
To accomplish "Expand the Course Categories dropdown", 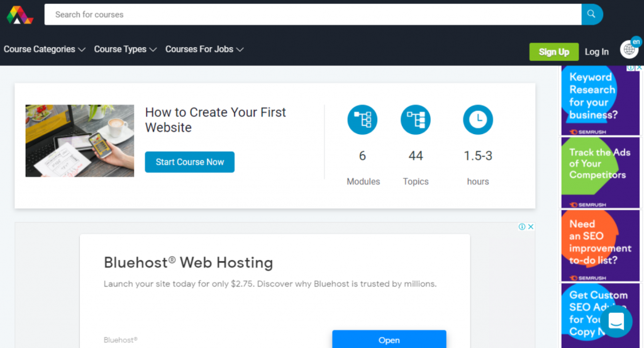I will pos(44,49).
